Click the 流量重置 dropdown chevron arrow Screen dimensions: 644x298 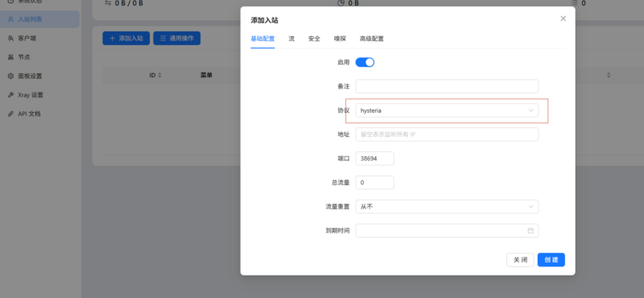point(530,206)
